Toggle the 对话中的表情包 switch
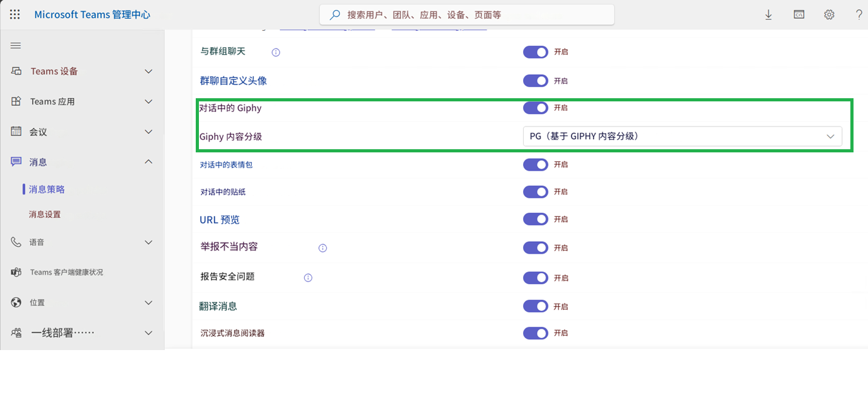Screen dimensions: 868x408 pos(536,164)
